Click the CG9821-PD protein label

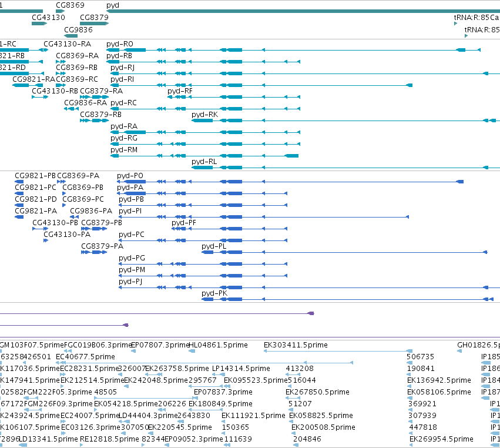(36, 199)
